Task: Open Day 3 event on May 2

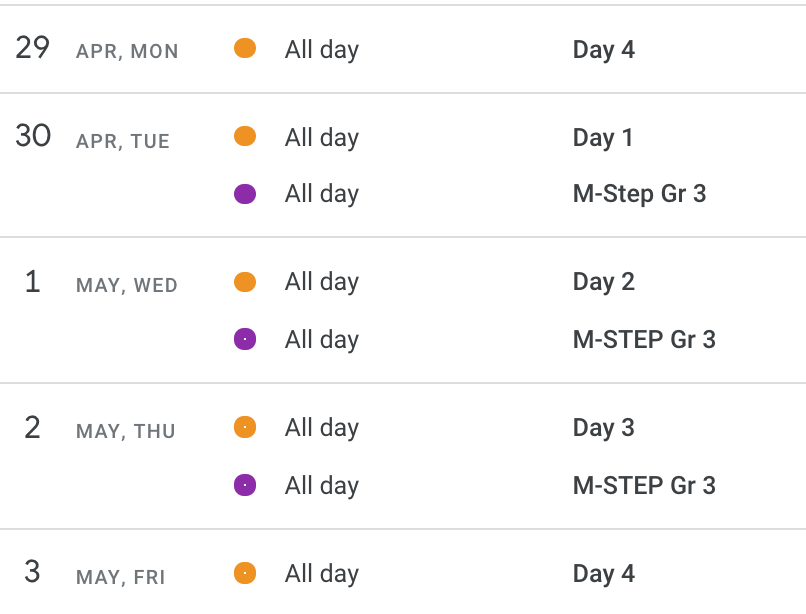Action: [x=603, y=428]
